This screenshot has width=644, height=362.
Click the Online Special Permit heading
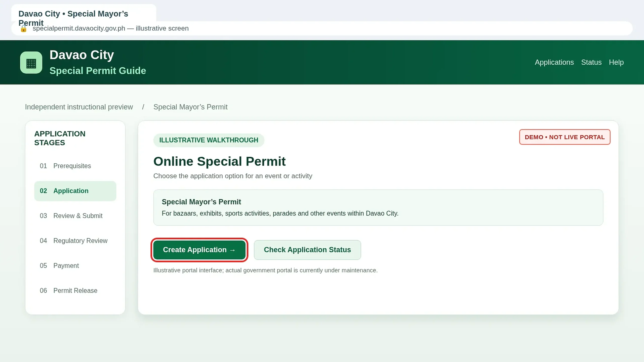tap(219, 161)
